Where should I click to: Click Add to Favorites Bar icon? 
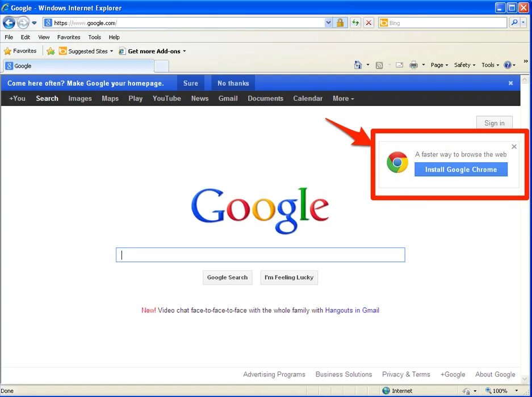pos(51,51)
